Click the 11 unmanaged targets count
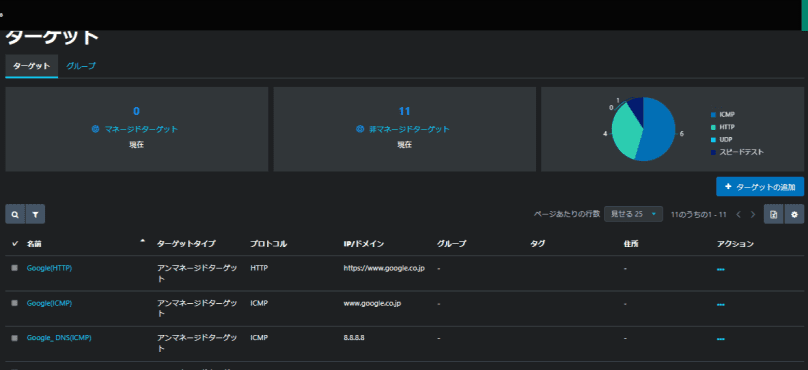 pyautogui.click(x=404, y=111)
